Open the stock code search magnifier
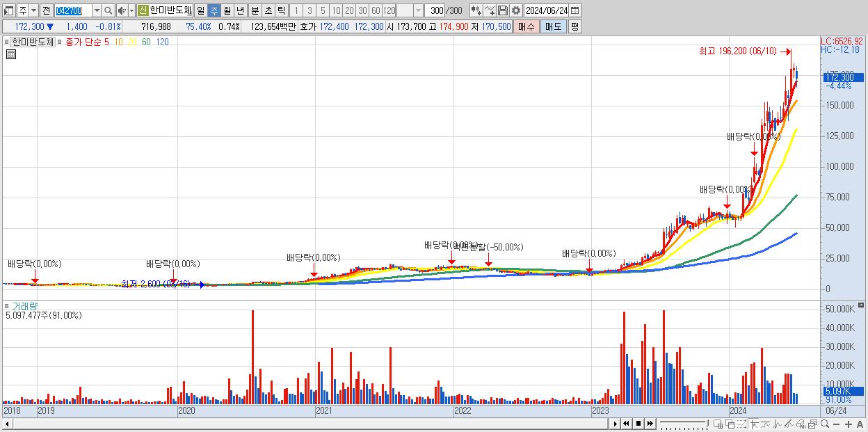The width and height of the screenshot is (868, 432). tap(108, 10)
